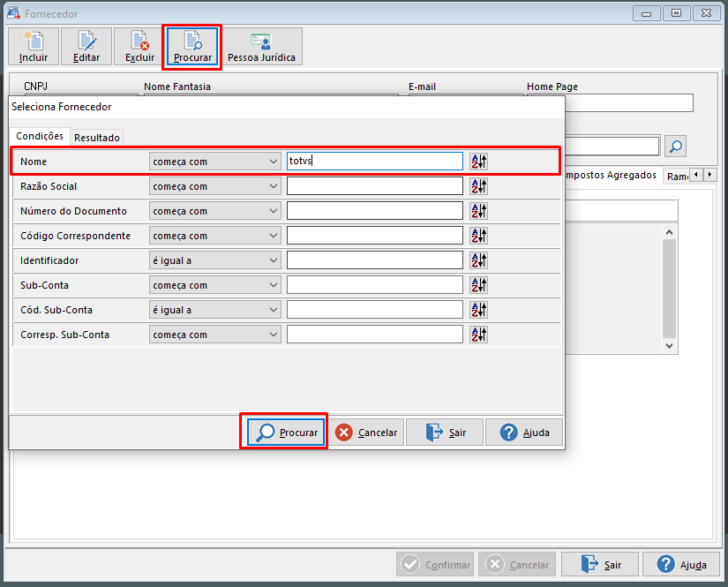Screen dimensions: 728x587
Task: Click the tab scroll left arrow
Action: [x=696, y=175]
